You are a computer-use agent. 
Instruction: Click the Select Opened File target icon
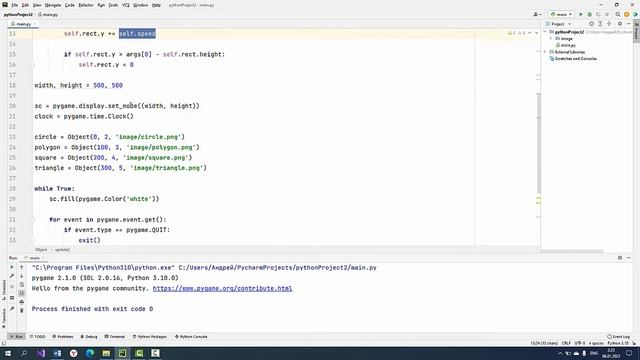pos(591,24)
